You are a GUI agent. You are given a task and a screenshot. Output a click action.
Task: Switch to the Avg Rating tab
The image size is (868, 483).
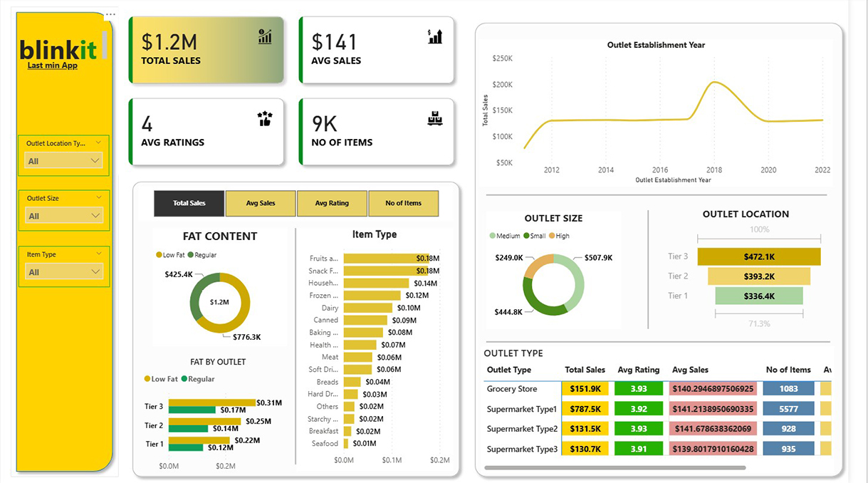[332, 203]
